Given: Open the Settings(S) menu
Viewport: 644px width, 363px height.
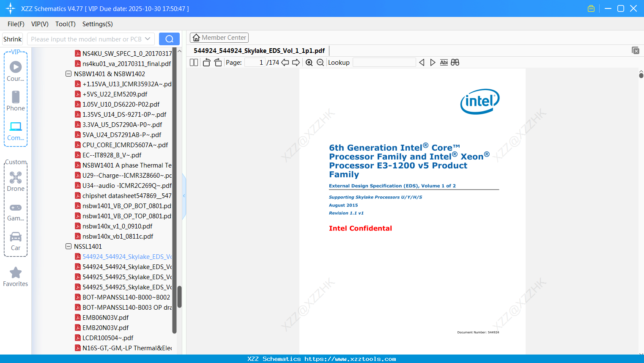Looking at the screenshot, I should (x=98, y=24).
